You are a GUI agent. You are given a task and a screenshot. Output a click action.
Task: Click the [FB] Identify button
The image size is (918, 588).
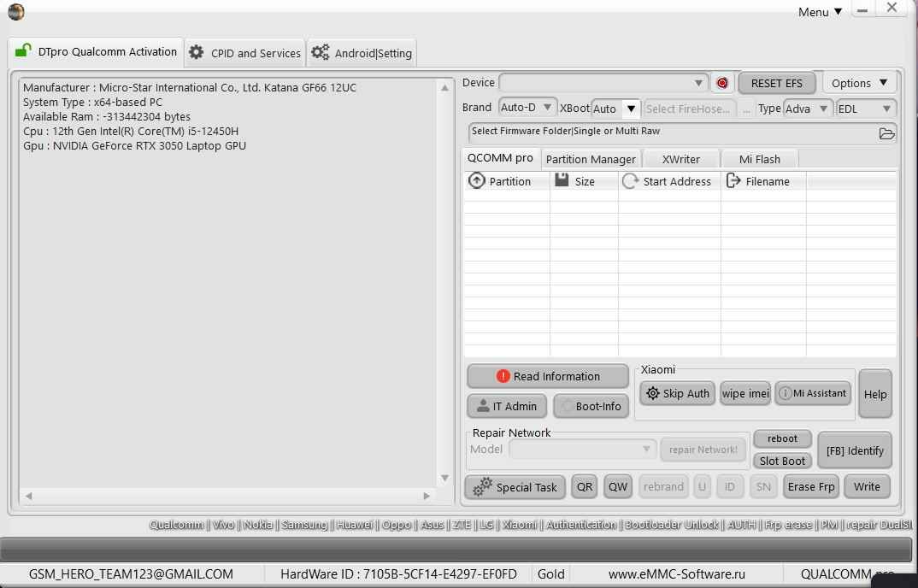click(855, 450)
